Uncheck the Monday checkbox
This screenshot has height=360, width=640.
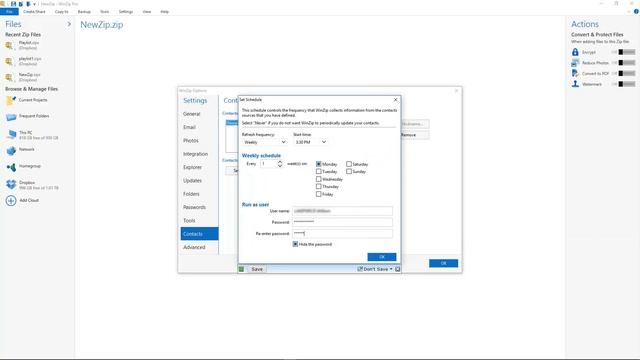coord(319,164)
